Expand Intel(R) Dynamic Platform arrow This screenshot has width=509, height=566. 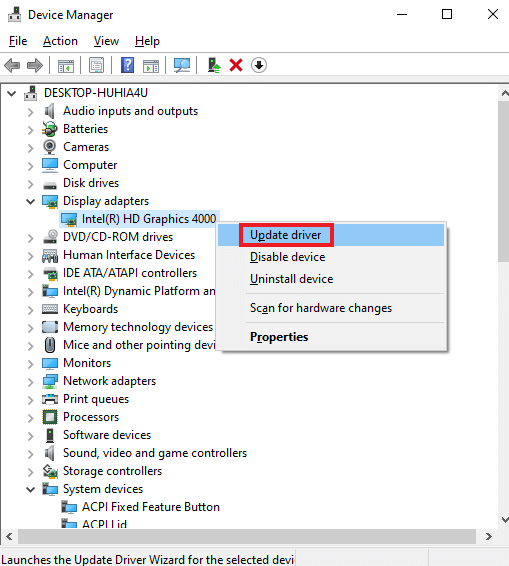click(31, 292)
